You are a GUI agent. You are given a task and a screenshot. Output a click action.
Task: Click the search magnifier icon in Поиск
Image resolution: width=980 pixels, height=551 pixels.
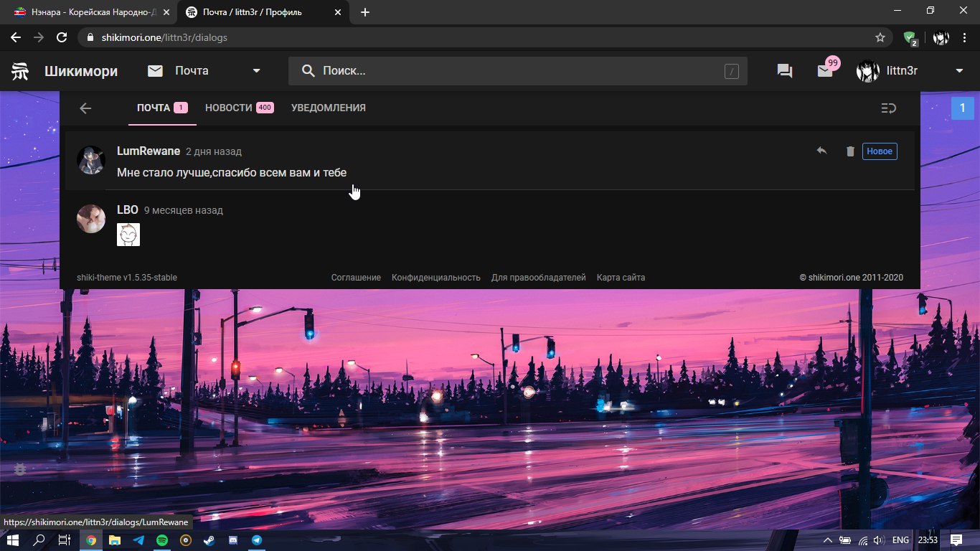(308, 71)
